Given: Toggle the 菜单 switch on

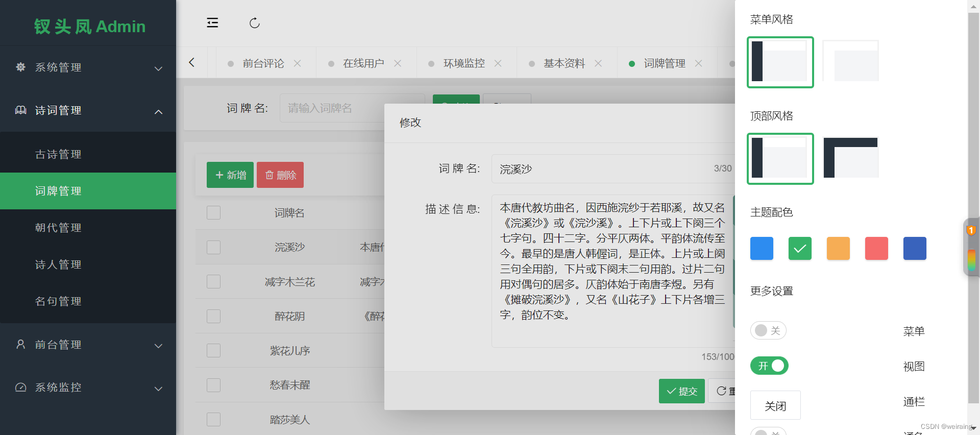Looking at the screenshot, I should pos(768,330).
